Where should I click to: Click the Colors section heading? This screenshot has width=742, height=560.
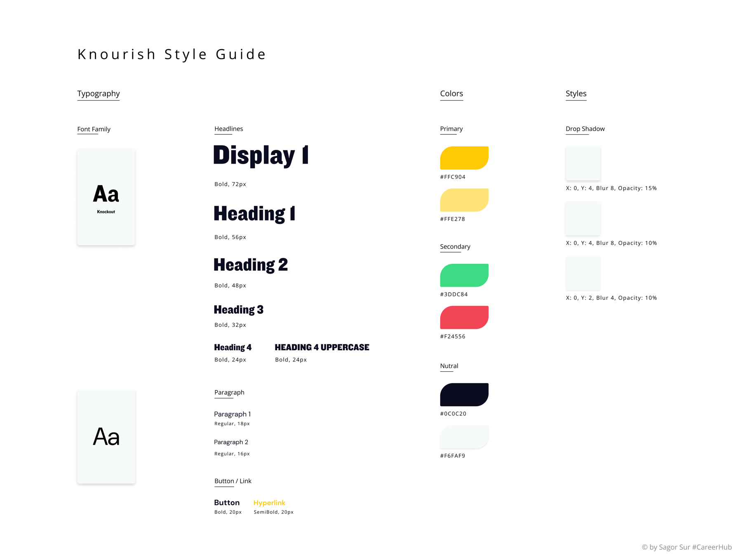[x=451, y=94]
